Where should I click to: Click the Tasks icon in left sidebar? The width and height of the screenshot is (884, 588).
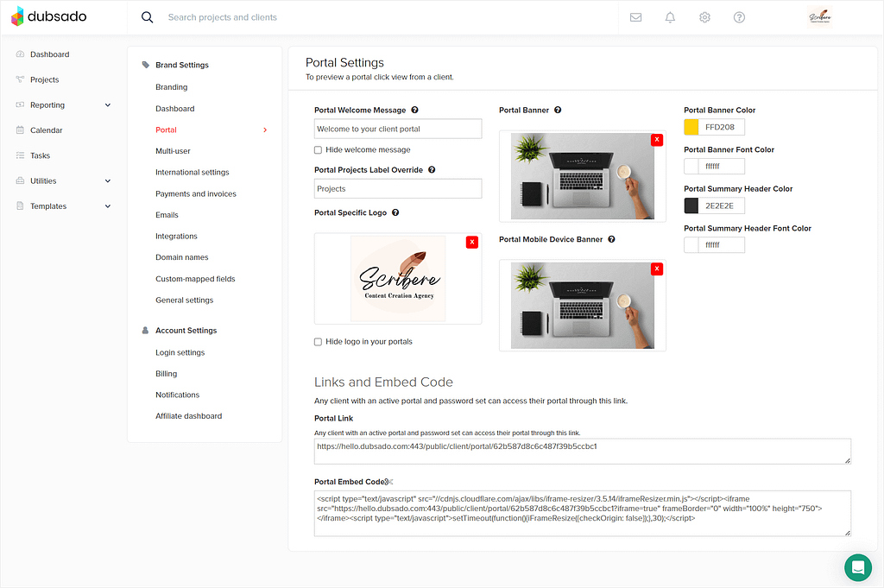pos(21,155)
